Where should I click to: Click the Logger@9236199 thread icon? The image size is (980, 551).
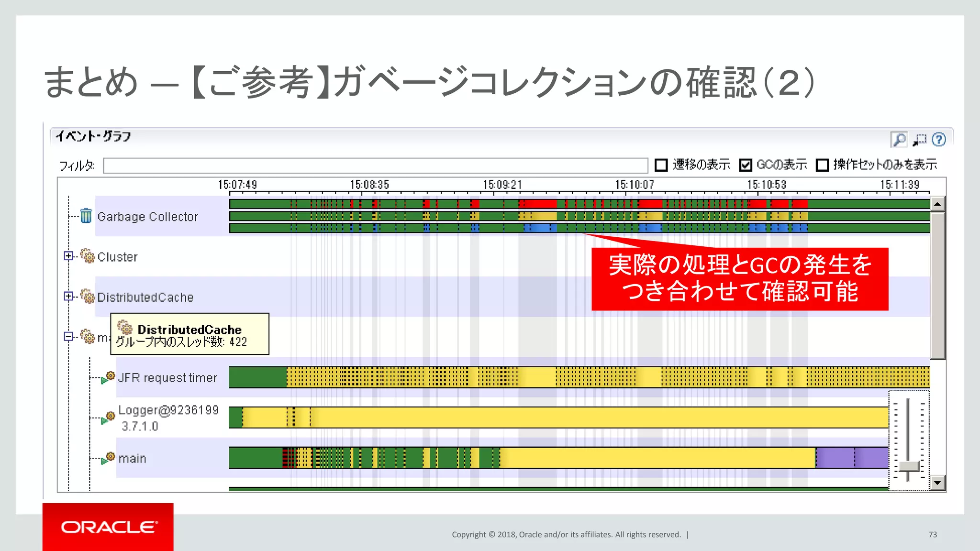pos(108,418)
